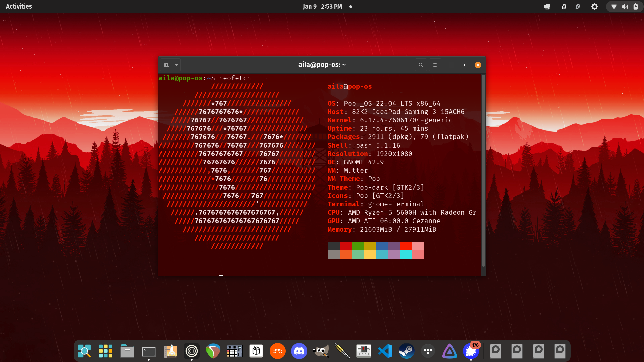The height and width of the screenshot is (362, 644).
Task: Open the terminal hamburger menu
Action: [435, 65]
